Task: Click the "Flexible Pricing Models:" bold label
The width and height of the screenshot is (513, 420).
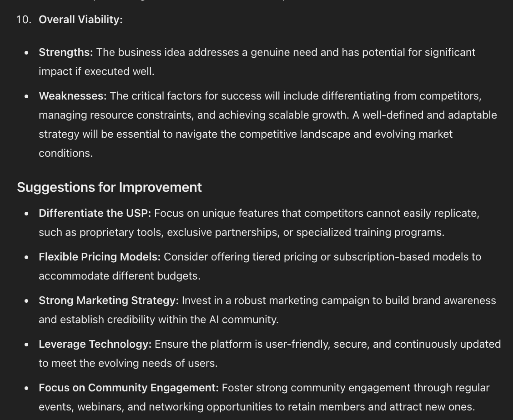Action: (x=99, y=257)
